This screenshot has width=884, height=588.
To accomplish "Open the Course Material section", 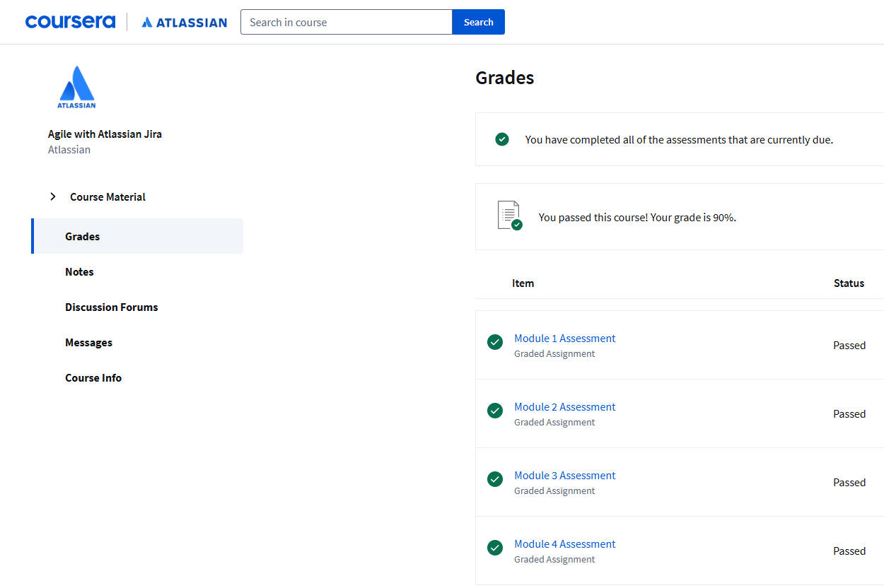I will (x=107, y=196).
